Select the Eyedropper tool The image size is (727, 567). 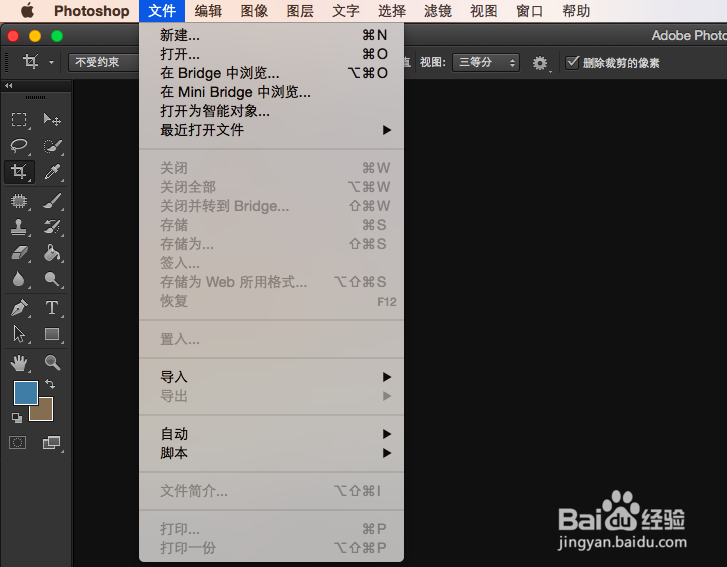click(52, 172)
